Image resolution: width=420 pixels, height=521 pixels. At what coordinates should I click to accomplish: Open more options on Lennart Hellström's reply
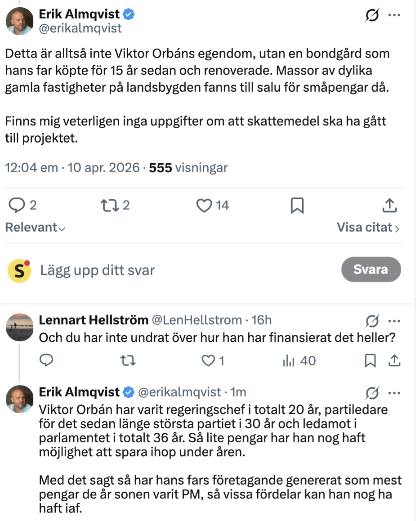tap(394, 321)
